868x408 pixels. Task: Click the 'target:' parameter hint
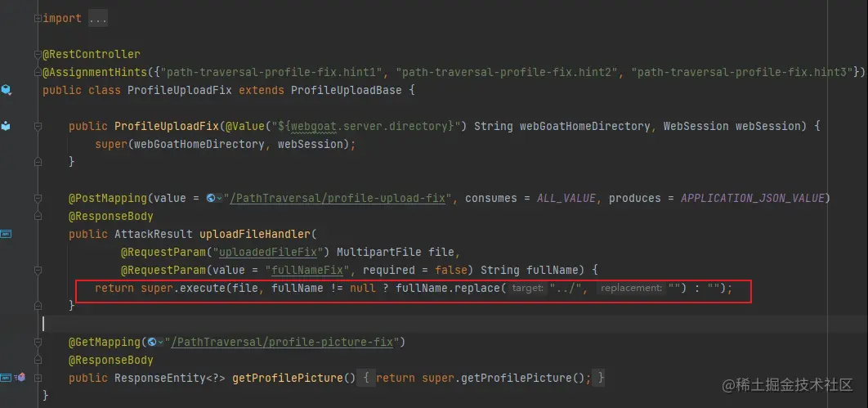527,289
